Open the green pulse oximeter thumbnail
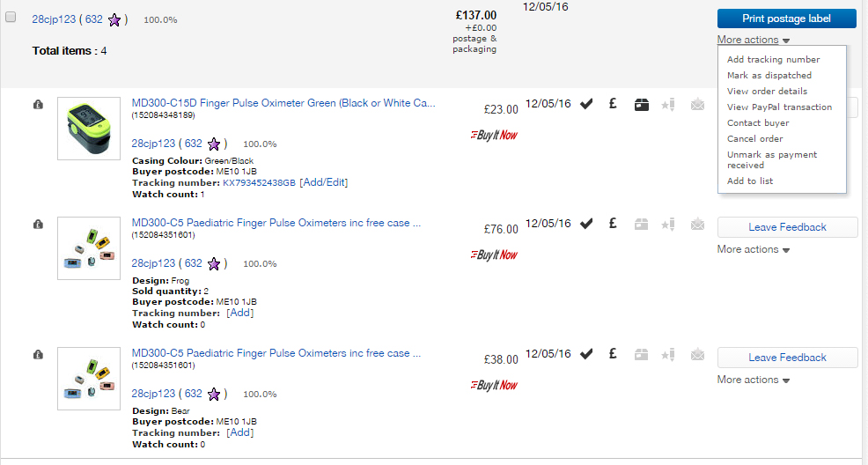 point(88,129)
